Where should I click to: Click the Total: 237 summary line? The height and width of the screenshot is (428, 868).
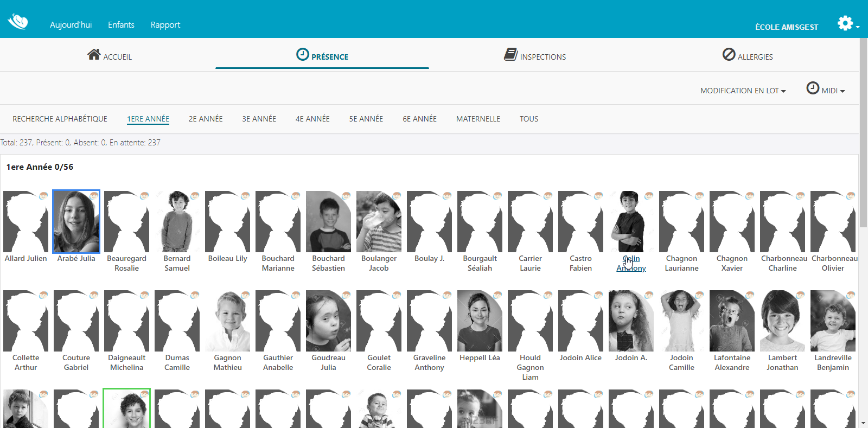(x=80, y=143)
